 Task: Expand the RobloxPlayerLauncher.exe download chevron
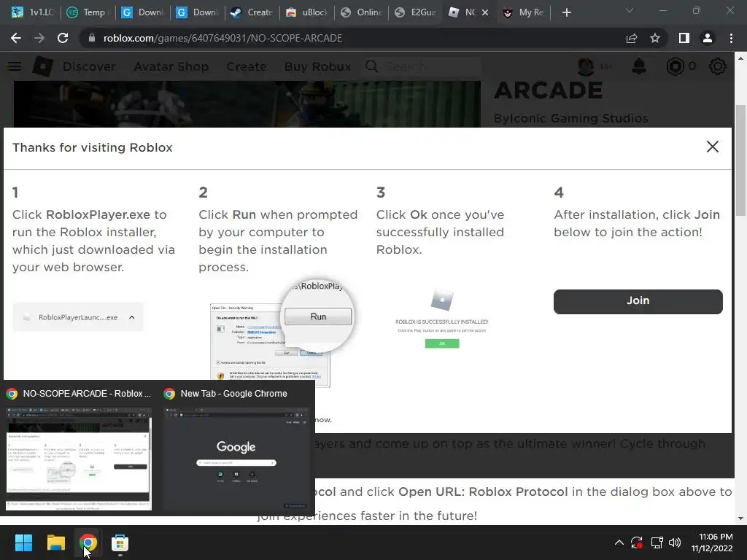tap(132, 317)
